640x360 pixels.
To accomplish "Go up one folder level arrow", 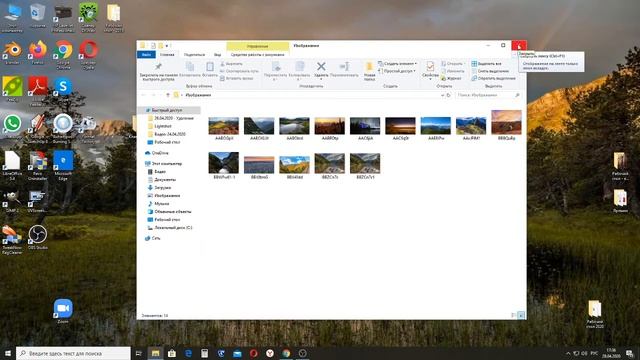I will tap(167, 95).
